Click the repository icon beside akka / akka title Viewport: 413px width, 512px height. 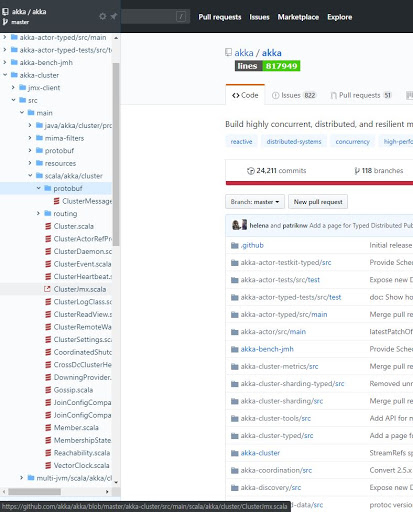pyautogui.click(x=228, y=52)
